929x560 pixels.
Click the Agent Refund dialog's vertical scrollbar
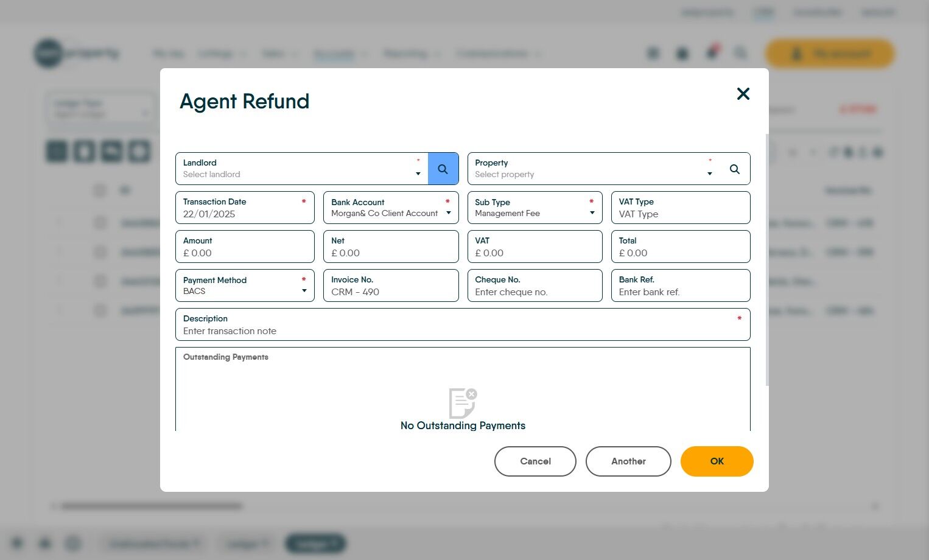(x=767, y=259)
